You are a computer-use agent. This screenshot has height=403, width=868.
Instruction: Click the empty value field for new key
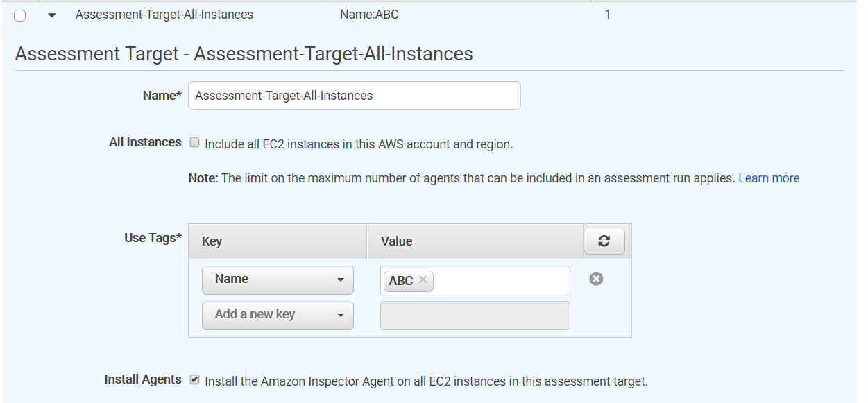click(475, 316)
